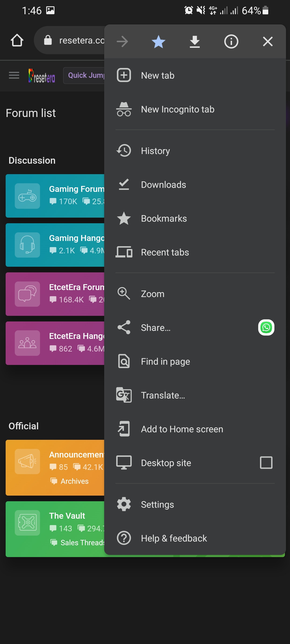
Task: Open browser Settings
Action: (195, 504)
